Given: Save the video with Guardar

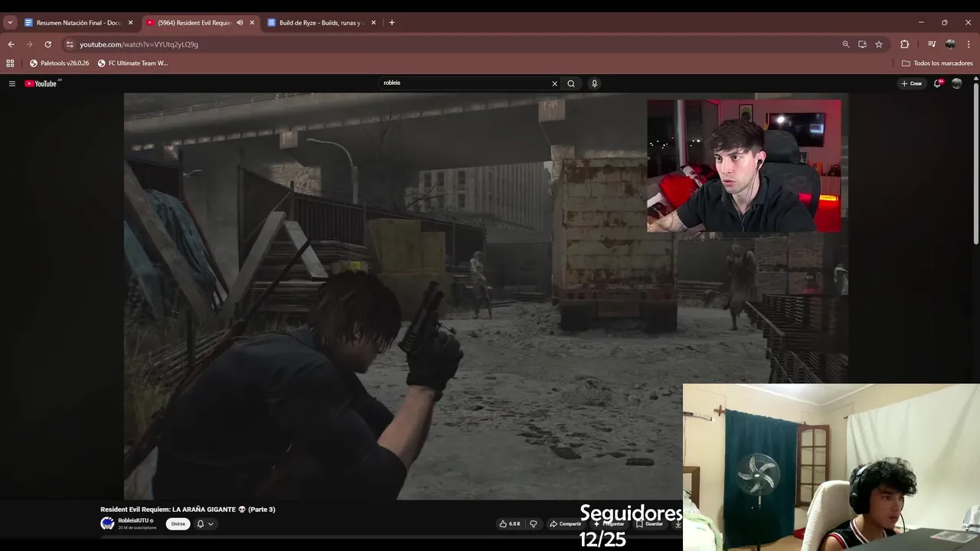Looking at the screenshot, I should 649,523.
